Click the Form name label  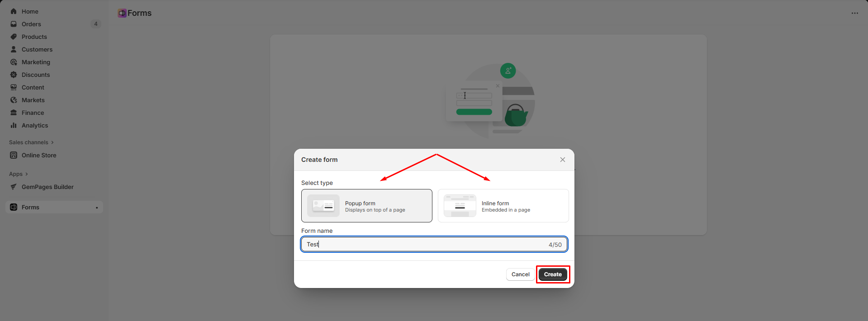pos(317,231)
